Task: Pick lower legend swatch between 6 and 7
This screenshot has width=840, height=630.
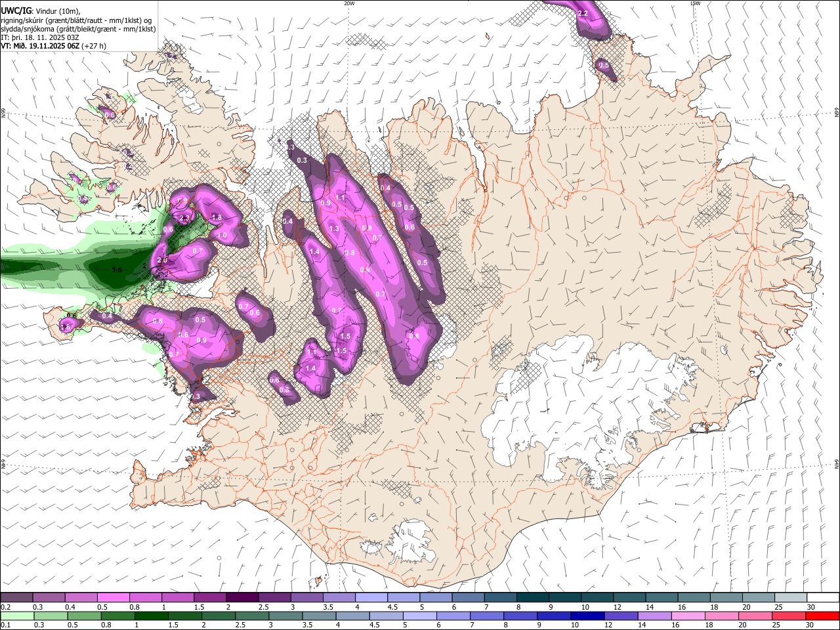Action: click(x=453, y=616)
